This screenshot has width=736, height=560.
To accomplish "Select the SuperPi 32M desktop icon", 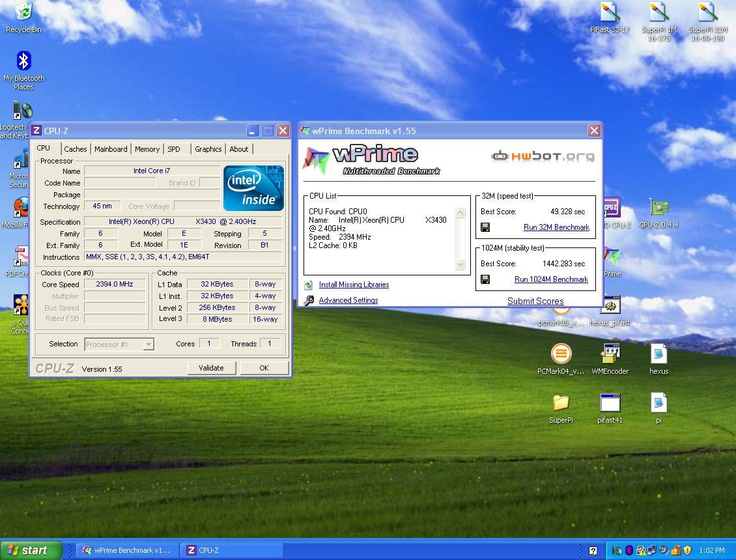I will coord(708,21).
